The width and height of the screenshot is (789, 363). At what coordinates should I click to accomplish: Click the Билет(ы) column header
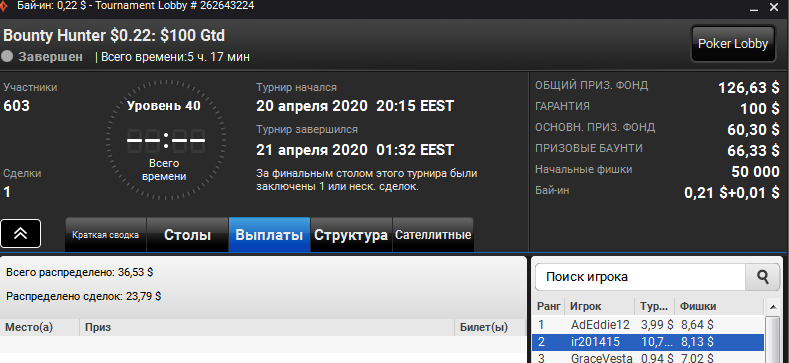pos(490,327)
